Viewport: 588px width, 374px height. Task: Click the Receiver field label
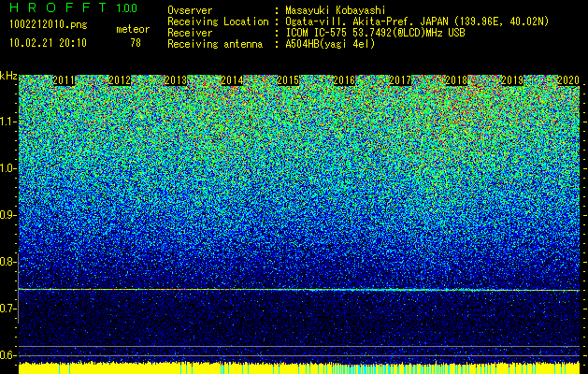pyautogui.click(x=190, y=33)
